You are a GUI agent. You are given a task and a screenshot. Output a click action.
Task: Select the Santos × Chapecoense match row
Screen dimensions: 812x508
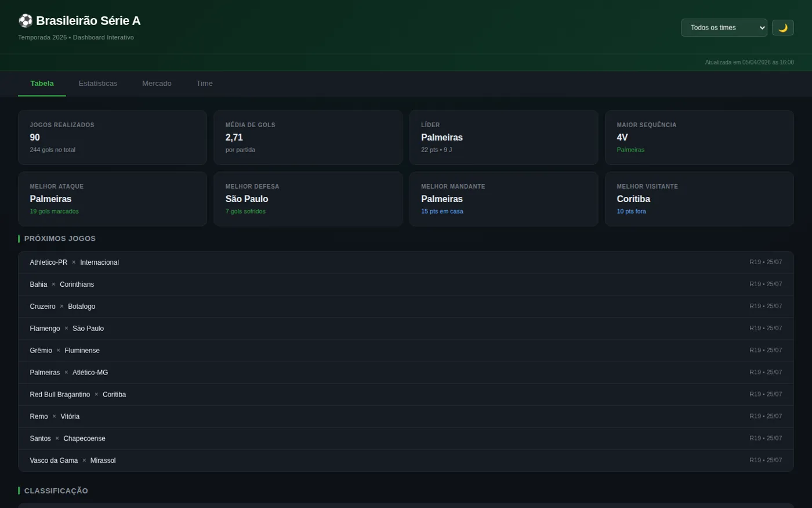406,439
